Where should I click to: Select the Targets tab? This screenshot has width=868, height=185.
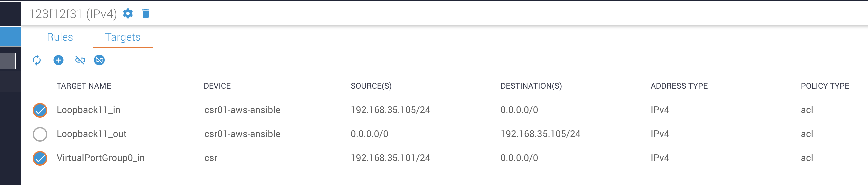(123, 37)
